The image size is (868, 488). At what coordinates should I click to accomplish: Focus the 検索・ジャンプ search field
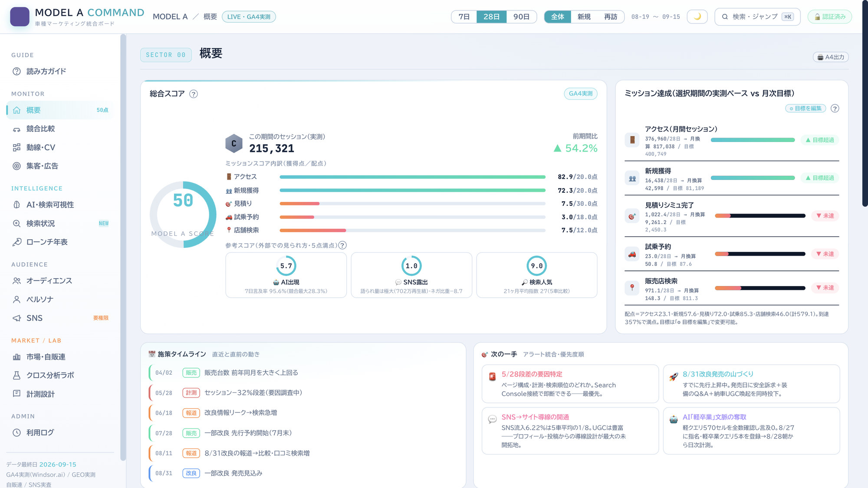coord(757,16)
